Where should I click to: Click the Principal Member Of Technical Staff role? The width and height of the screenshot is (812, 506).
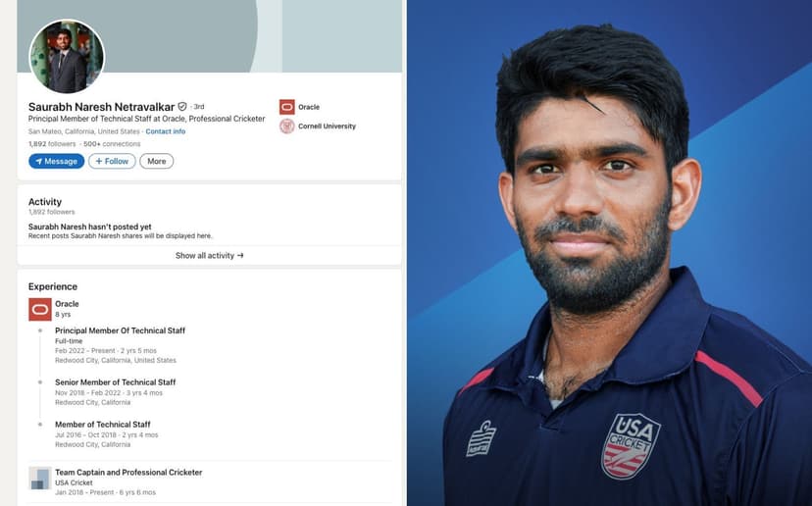point(121,330)
